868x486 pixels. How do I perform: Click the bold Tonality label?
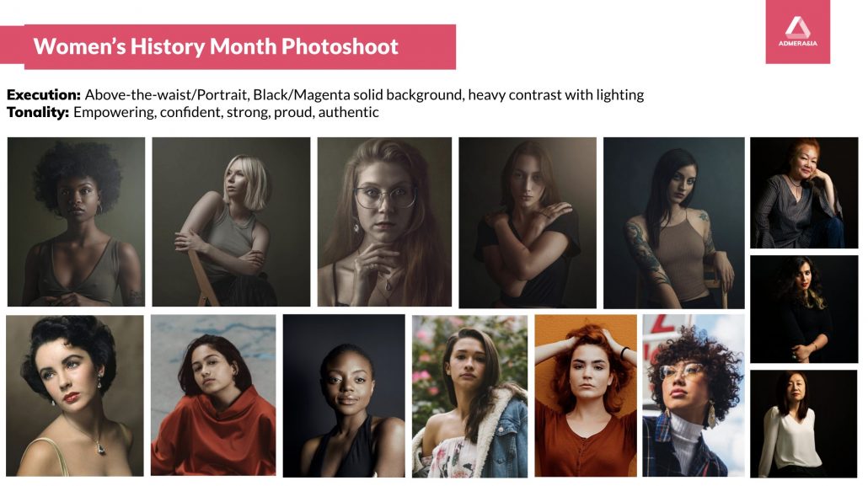(38, 112)
